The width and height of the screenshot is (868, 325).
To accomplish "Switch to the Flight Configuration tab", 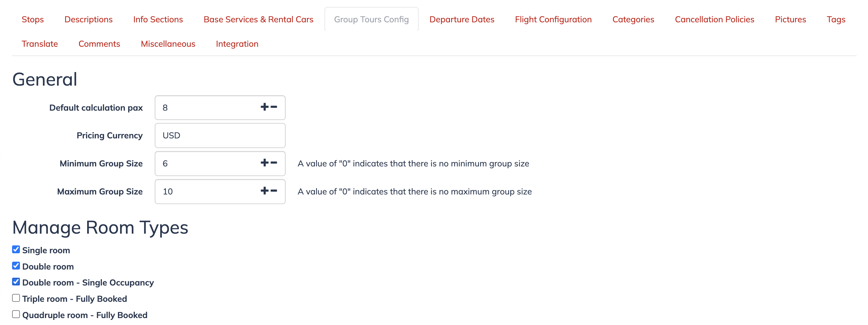I will [x=553, y=20].
